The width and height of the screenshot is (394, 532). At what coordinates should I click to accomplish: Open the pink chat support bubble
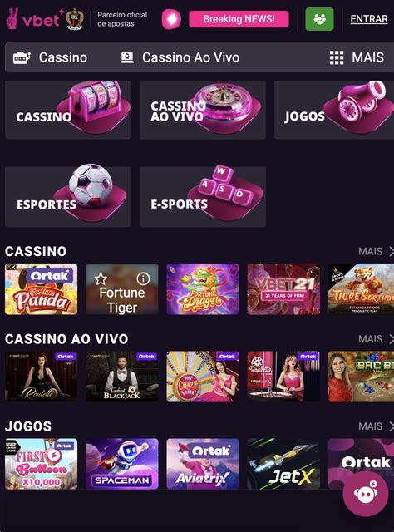coord(366,494)
